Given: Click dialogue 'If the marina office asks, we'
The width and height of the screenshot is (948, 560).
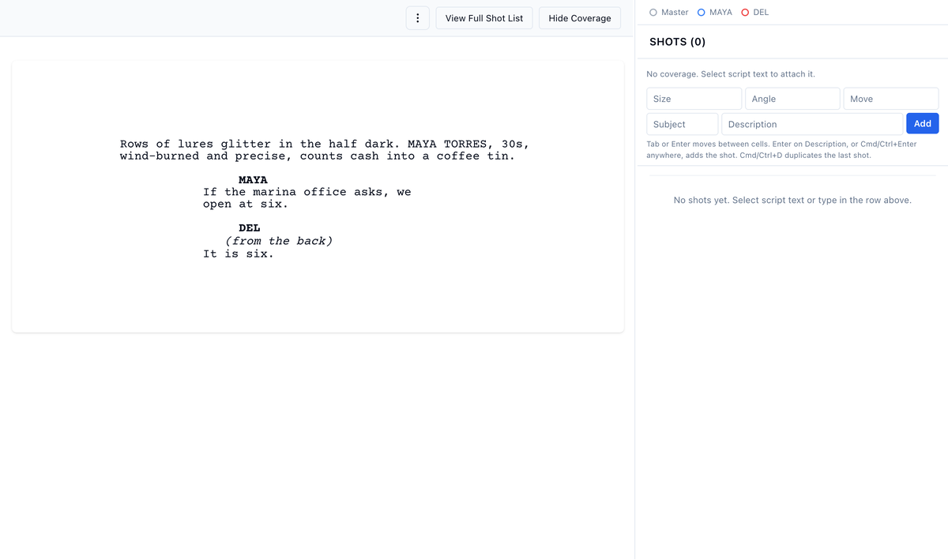Looking at the screenshot, I should tap(307, 192).
